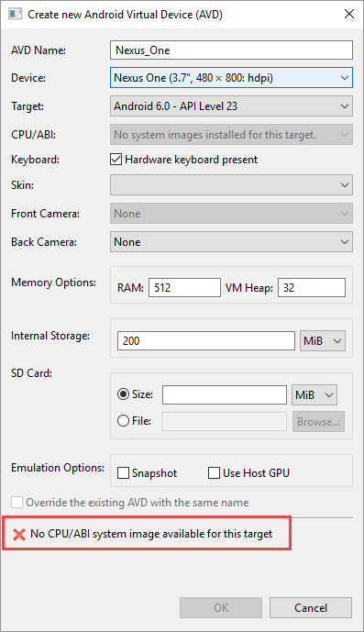This screenshot has width=364, height=632.
Task: Click the 'No CPU/ABI system image available' message
Action: point(151,534)
